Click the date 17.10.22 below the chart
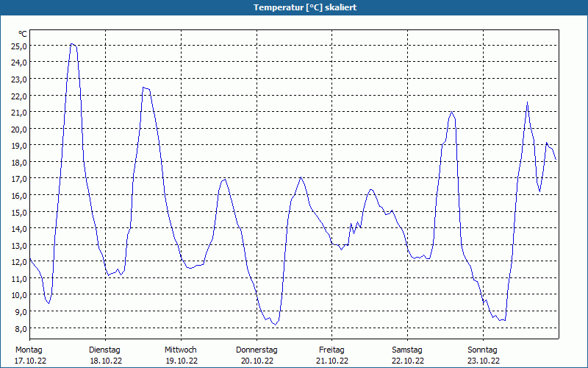Image resolution: width=588 pixels, height=368 pixels. click(x=31, y=361)
